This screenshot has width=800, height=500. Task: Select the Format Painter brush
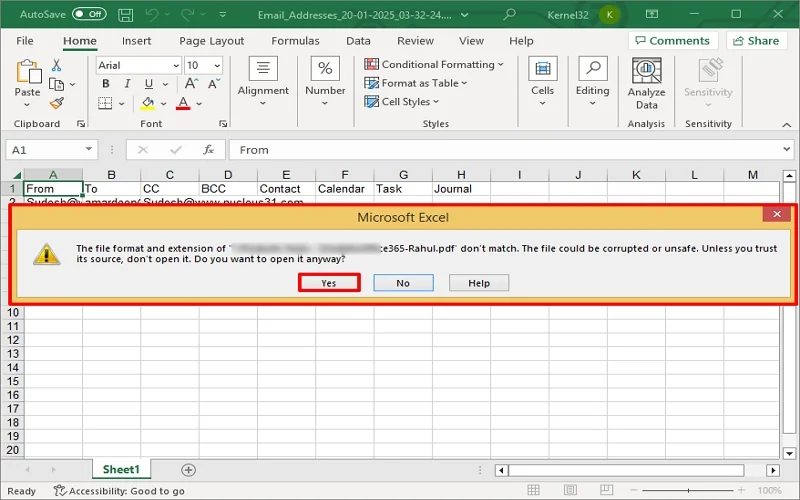[x=56, y=104]
